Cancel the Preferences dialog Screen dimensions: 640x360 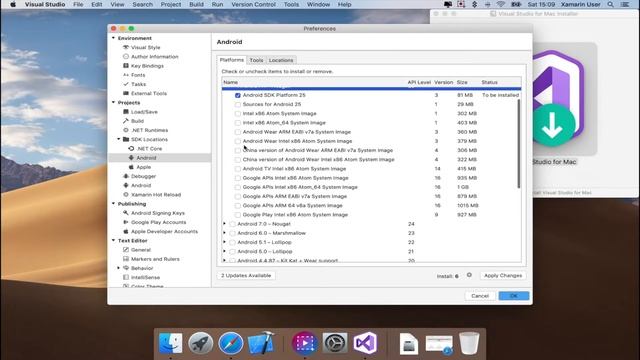point(480,296)
